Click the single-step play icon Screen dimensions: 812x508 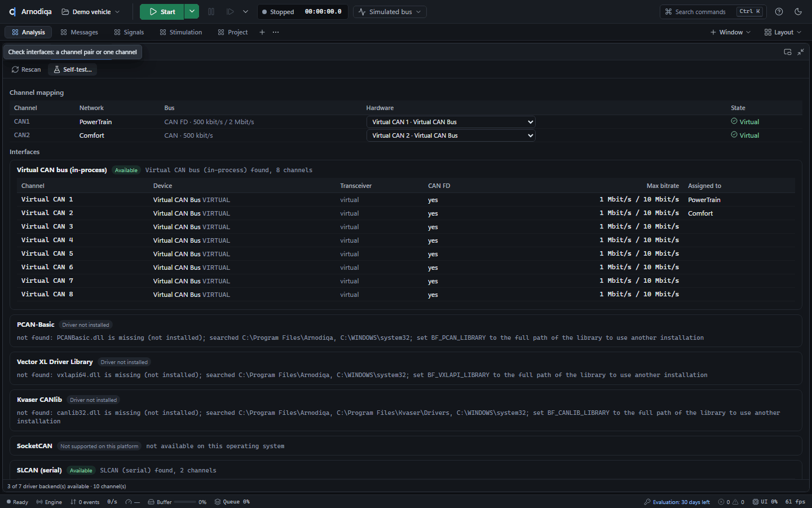(230, 12)
